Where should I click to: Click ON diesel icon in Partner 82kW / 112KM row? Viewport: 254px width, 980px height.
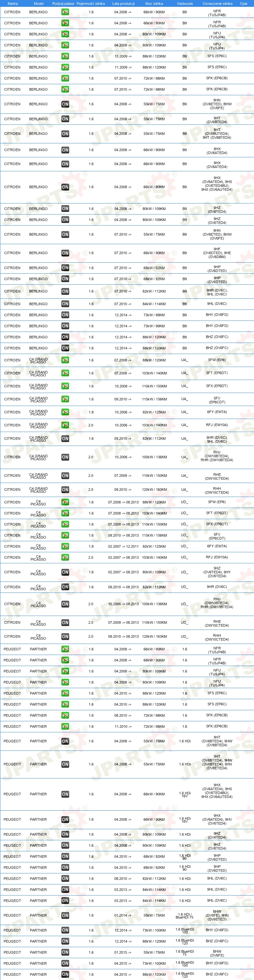65,878
